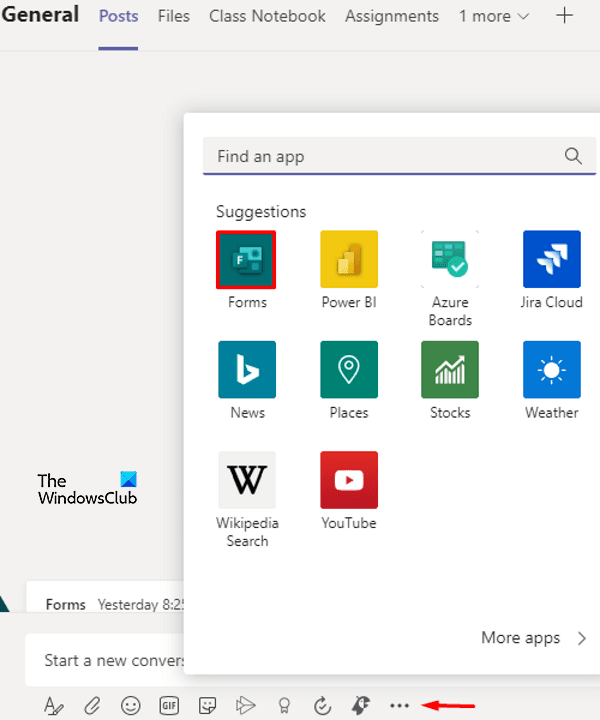This screenshot has height=720, width=600.
Task: Expand More apps chevron
Action: click(582, 638)
